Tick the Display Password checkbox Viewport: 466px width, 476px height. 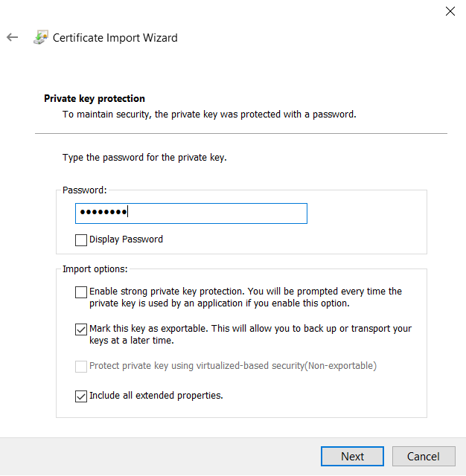point(81,239)
